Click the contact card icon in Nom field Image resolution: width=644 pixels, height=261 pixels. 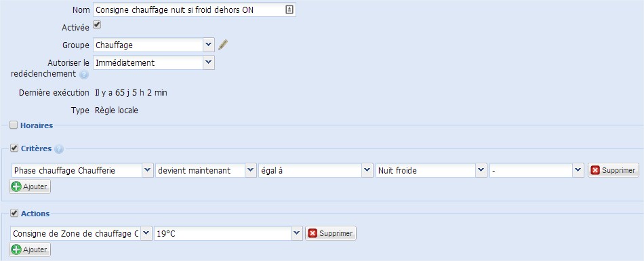coord(289,10)
